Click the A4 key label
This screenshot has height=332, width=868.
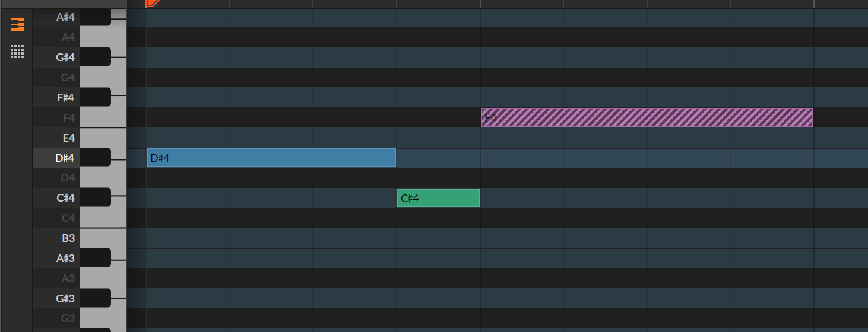click(x=68, y=37)
